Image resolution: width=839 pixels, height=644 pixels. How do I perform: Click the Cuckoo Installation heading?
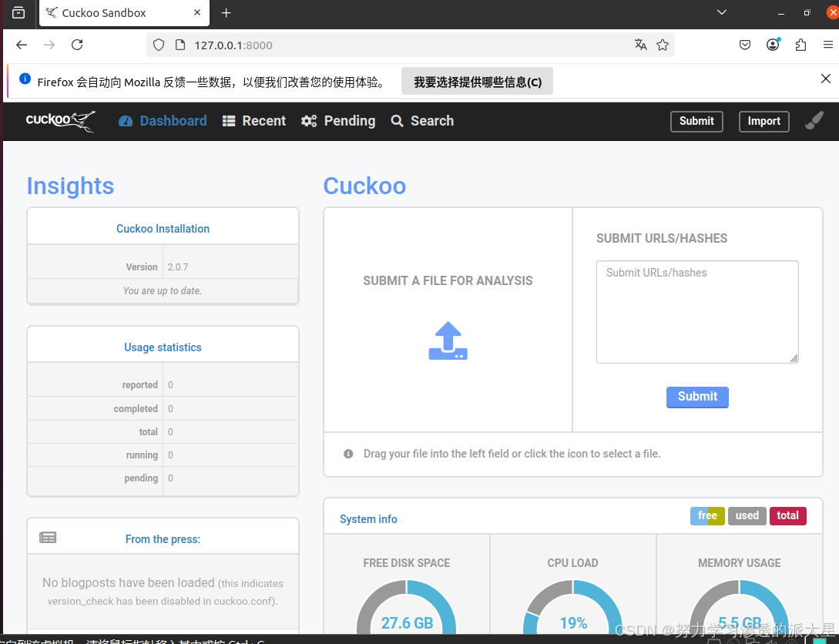[x=163, y=229]
